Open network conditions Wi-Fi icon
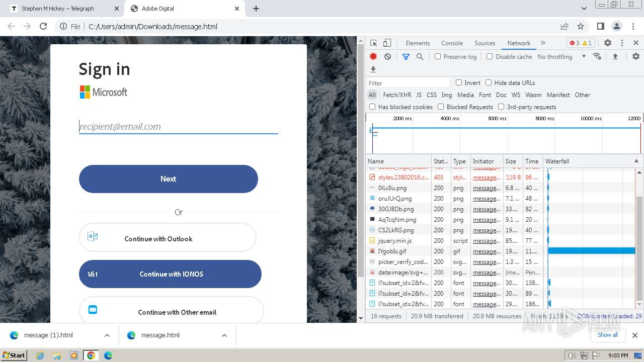 [597, 56]
